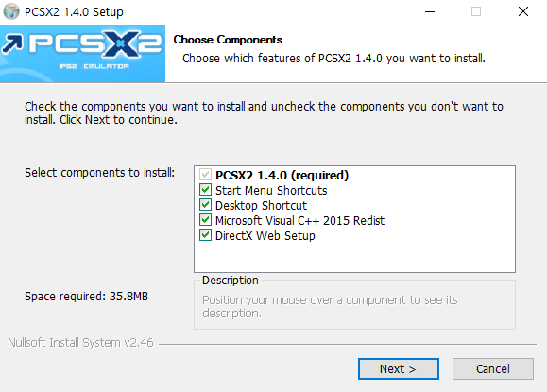Close the PCSX2 setup window
The width and height of the screenshot is (547, 392).
[523, 11]
